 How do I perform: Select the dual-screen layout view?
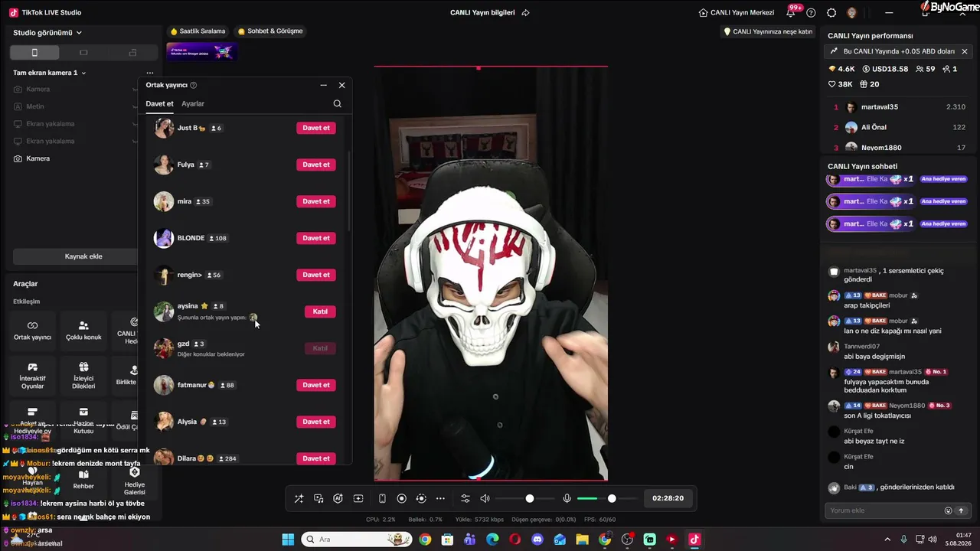point(132,52)
